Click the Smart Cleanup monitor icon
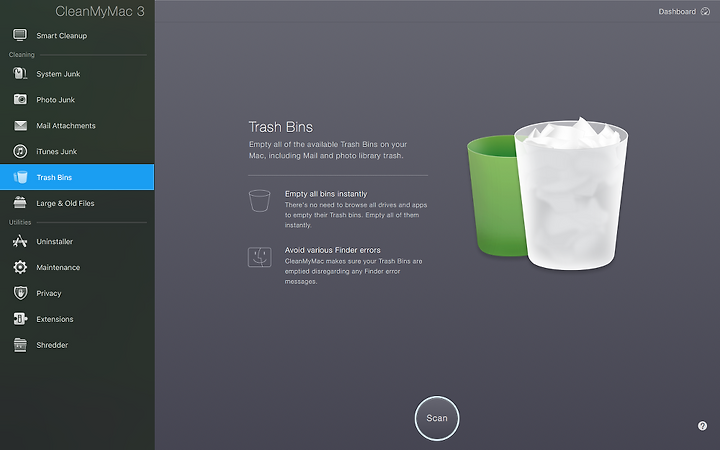Image resolution: width=720 pixels, height=450 pixels. click(x=20, y=35)
